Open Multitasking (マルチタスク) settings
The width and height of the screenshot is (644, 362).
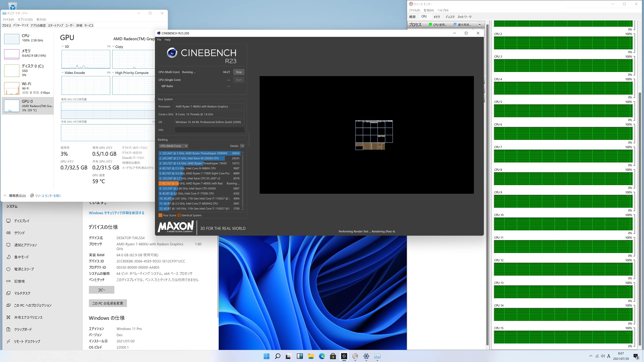click(22, 293)
